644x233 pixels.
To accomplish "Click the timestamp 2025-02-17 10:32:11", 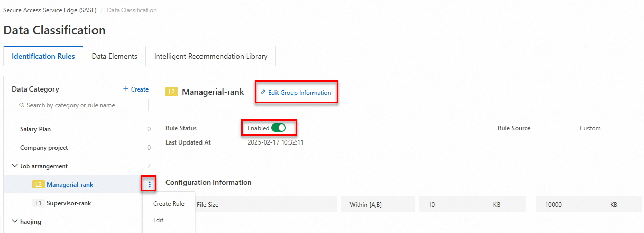I will tap(275, 142).
